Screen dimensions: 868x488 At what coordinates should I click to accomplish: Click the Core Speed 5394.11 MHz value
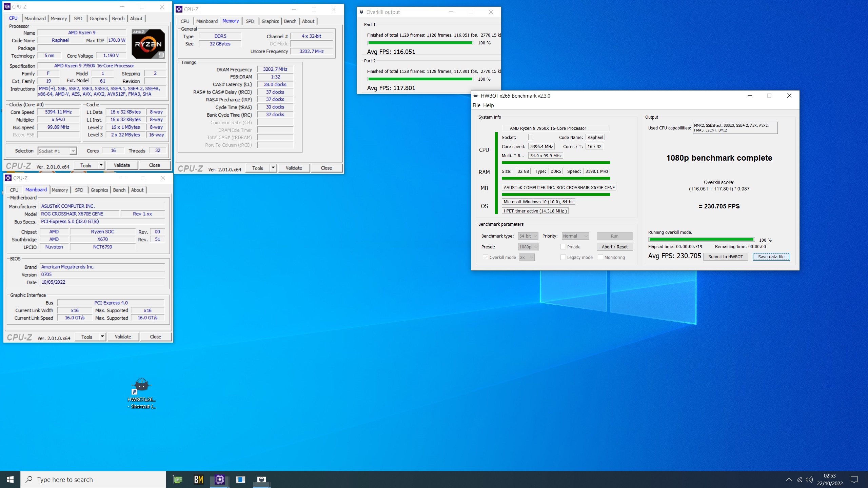tap(58, 112)
